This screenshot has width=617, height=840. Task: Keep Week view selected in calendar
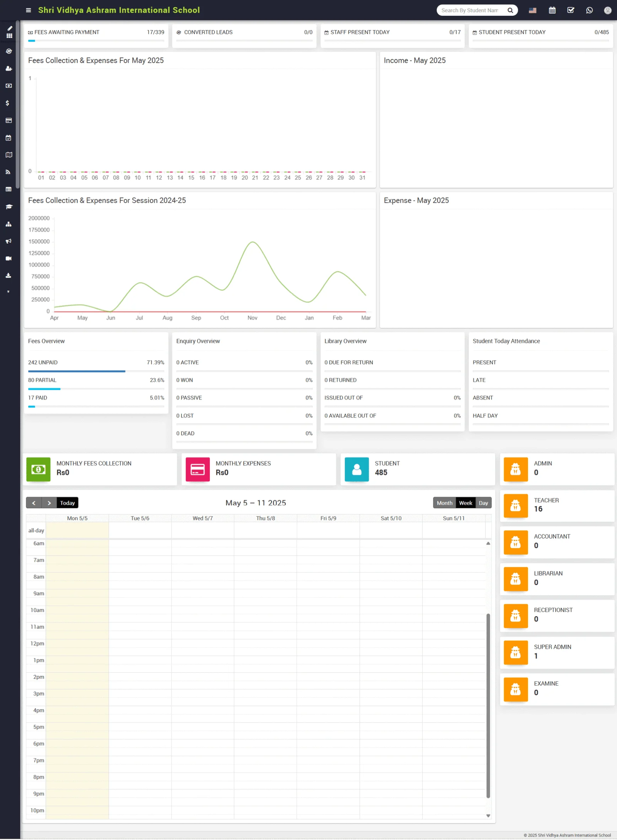pyautogui.click(x=466, y=503)
